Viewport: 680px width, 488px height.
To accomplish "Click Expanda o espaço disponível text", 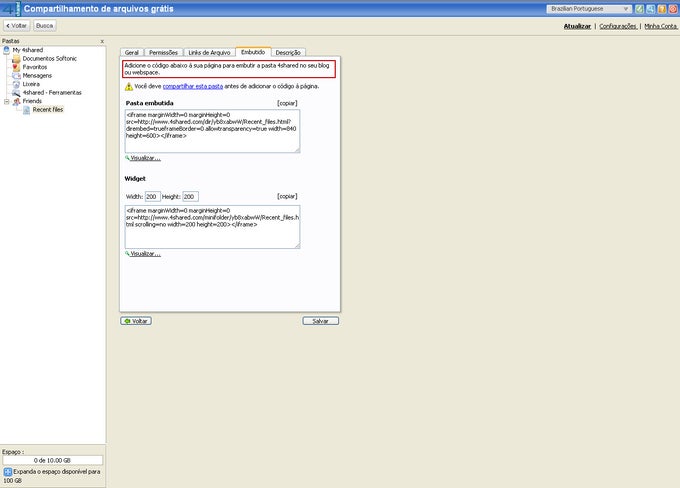I will coord(52,476).
